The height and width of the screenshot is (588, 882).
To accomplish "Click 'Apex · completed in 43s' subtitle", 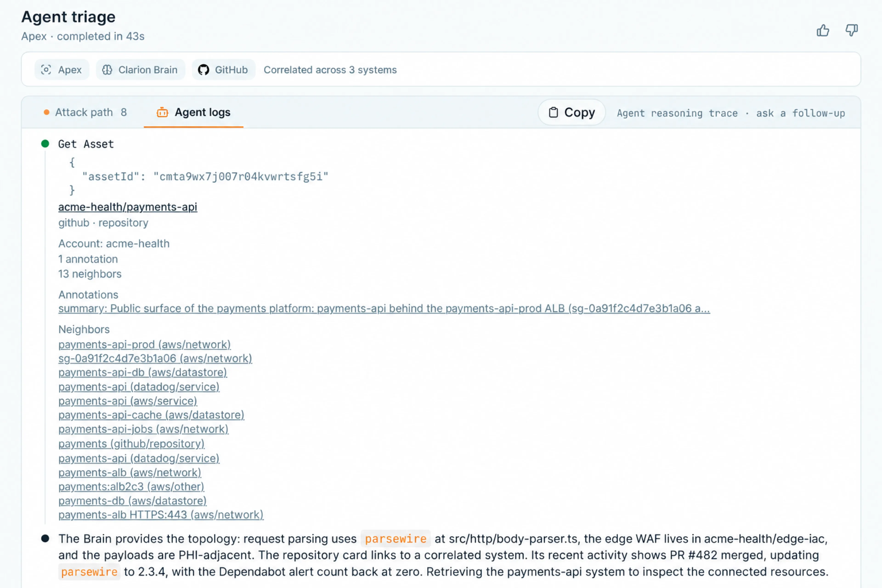I will tap(82, 36).
